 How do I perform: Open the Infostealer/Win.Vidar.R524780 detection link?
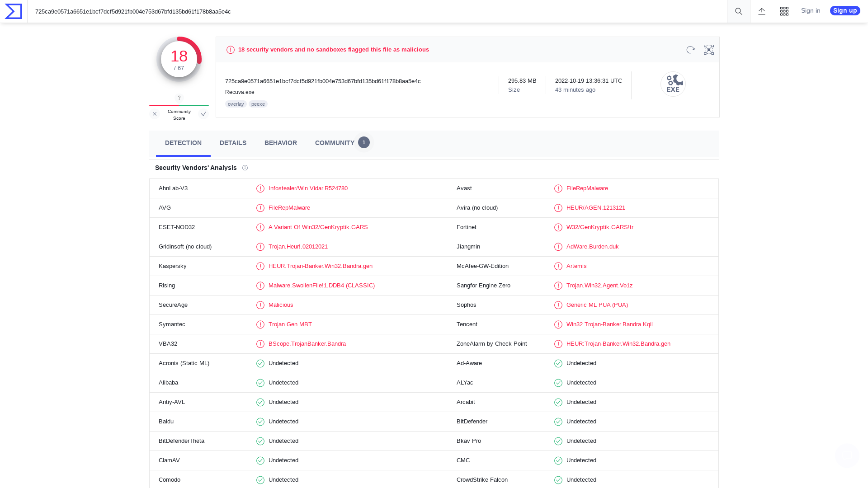point(308,188)
